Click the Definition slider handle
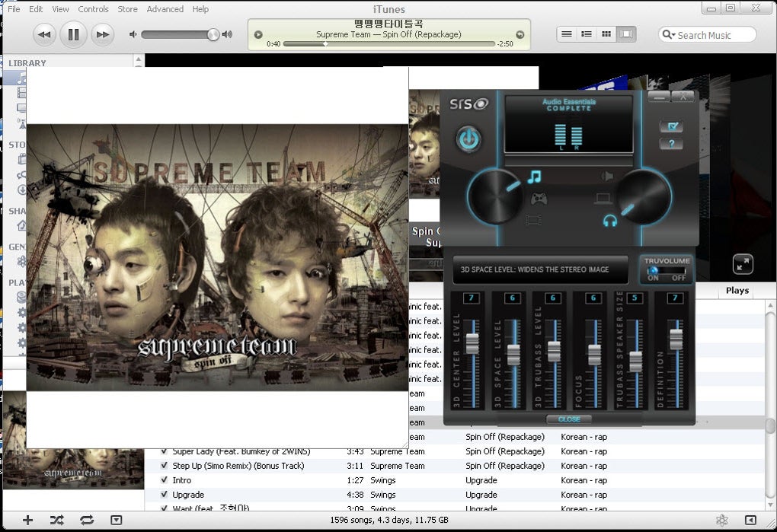 pyautogui.click(x=676, y=339)
